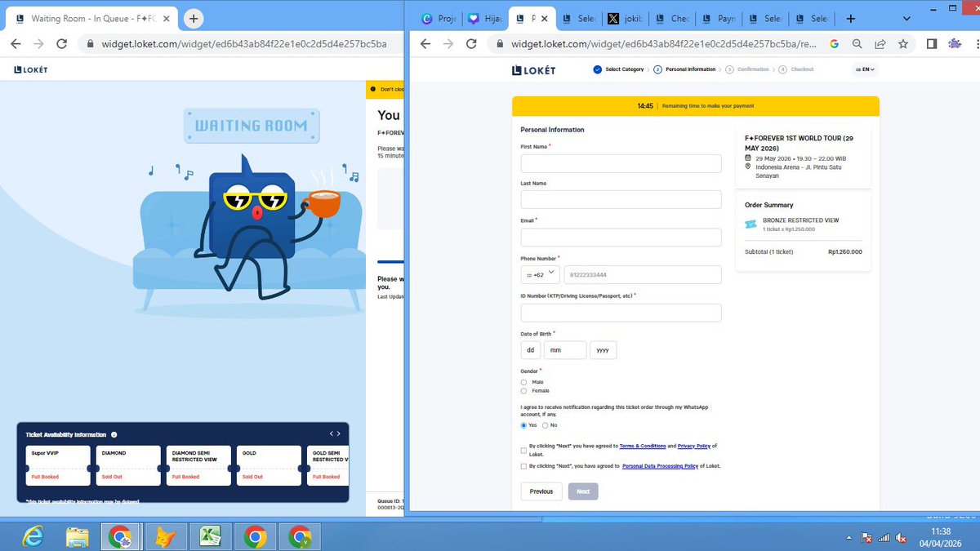Click the Email field
Image resolution: width=980 pixels, height=551 pixels.
(x=621, y=237)
